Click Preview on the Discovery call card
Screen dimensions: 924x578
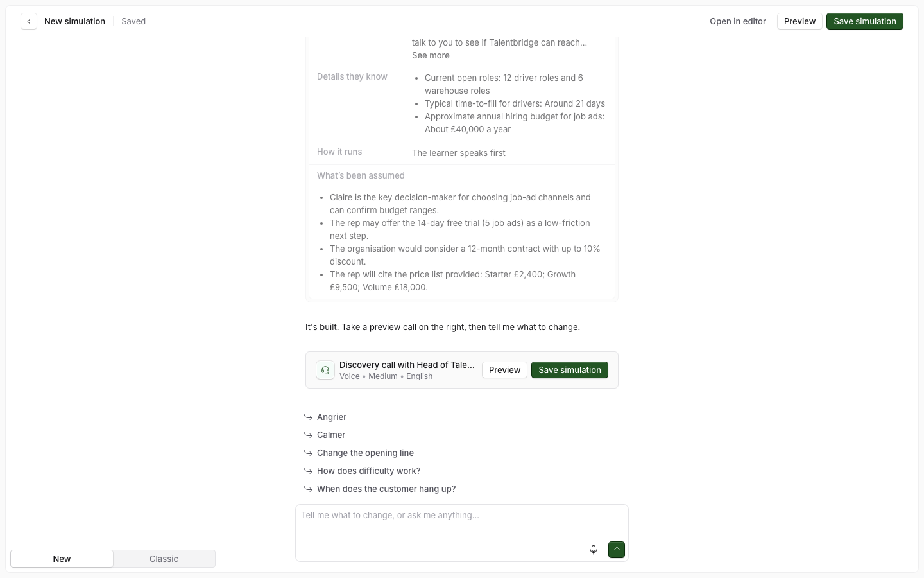coord(504,370)
